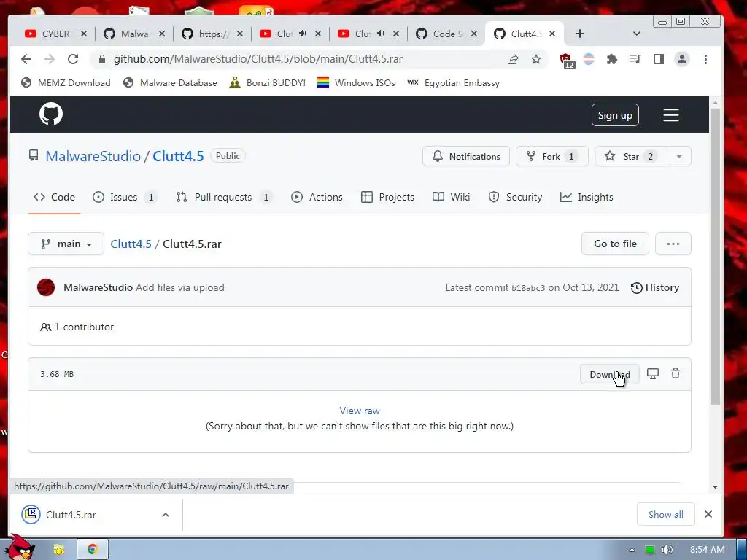Mute the first Clu YouTube tab speaker icon
Viewport: 747px width, 560px height.
click(x=302, y=34)
